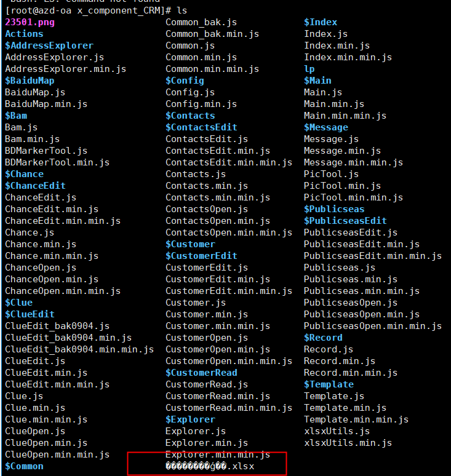This screenshot has width=451, height=476.
Task: Select the $Config directory entry
Action: click(x=185, y=81)
